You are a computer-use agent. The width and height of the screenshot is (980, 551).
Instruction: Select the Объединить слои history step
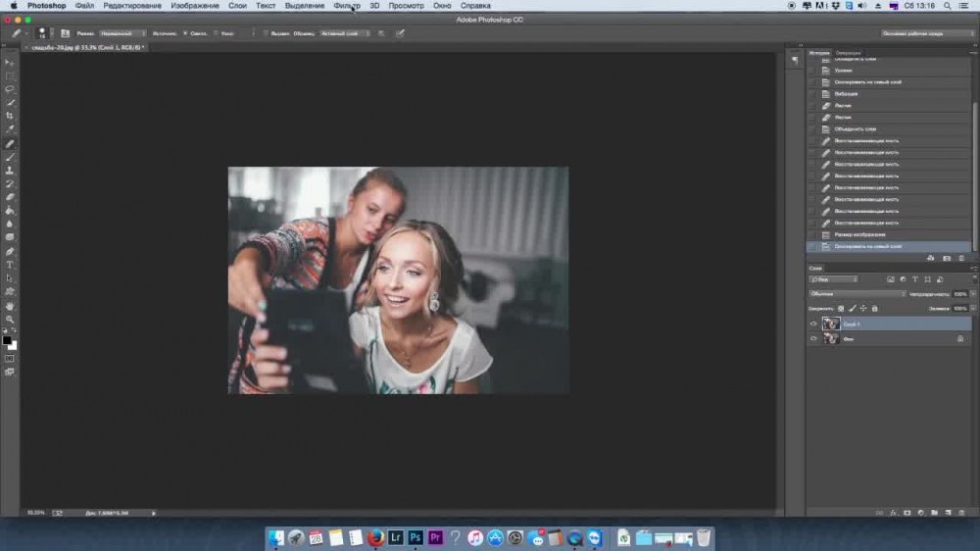pos(855,129)
